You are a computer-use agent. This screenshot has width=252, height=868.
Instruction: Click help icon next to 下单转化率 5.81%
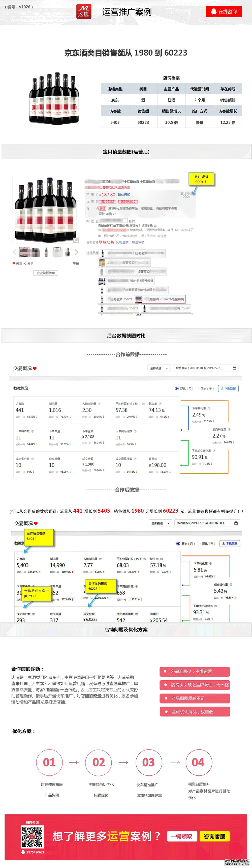210,563
